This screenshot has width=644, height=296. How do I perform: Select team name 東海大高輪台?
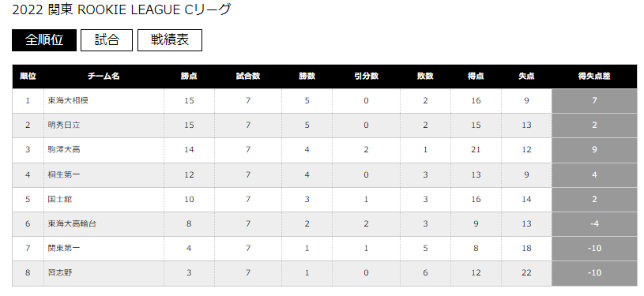coord(72,223)
